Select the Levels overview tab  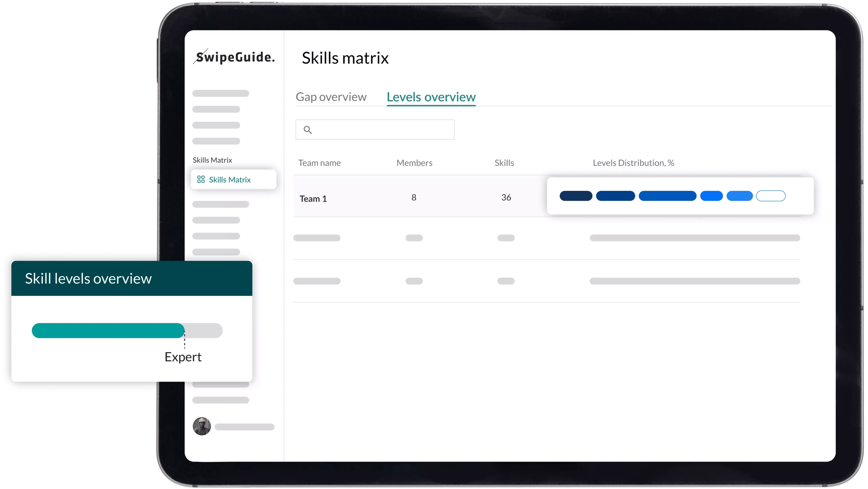click(431, 97)
